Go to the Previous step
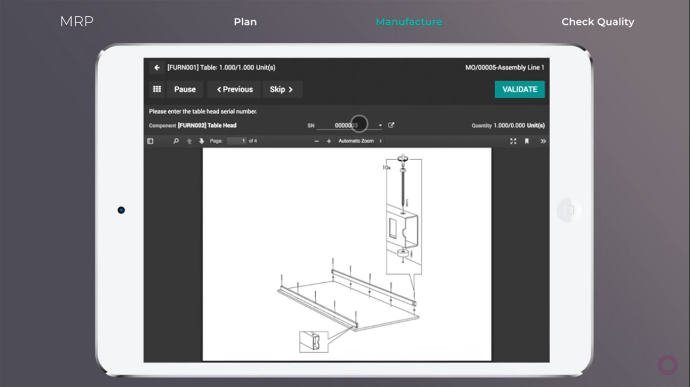 pyautogui.click(x=235, y=89)
